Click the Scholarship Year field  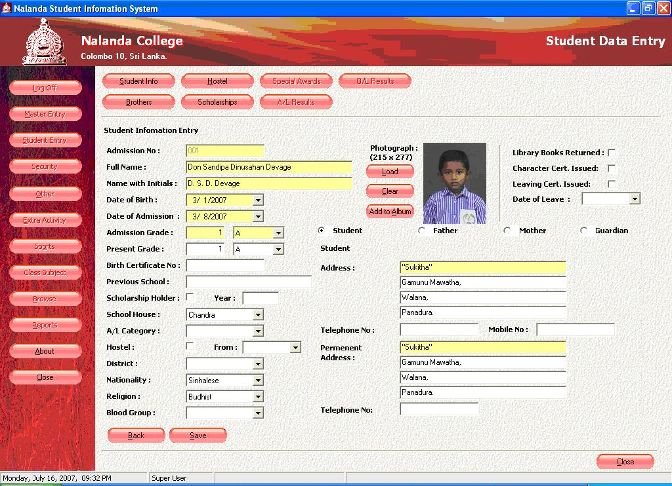260,298
